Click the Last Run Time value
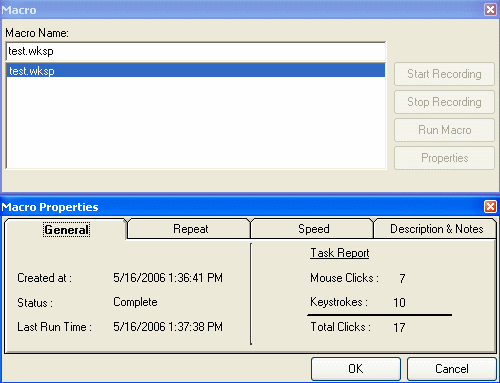This screenshot has width=500, height=383. (168, 327)
